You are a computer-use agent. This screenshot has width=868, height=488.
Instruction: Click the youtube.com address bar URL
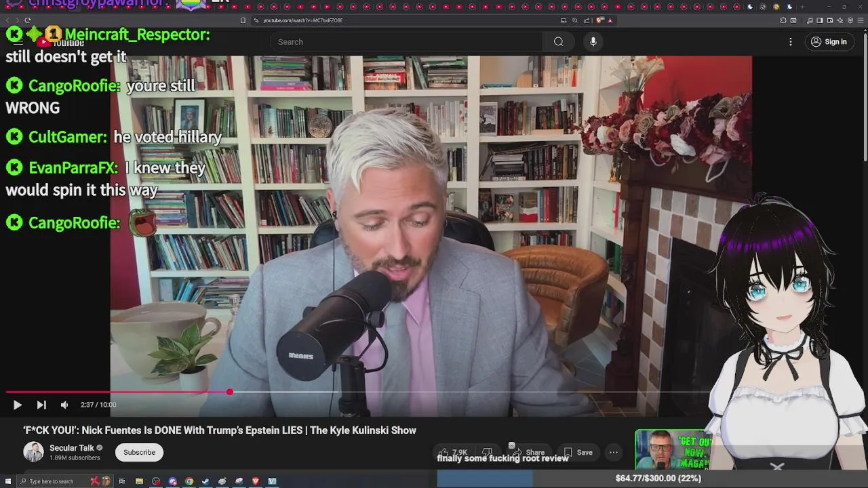pyautogui.click(x=302, y=20)
